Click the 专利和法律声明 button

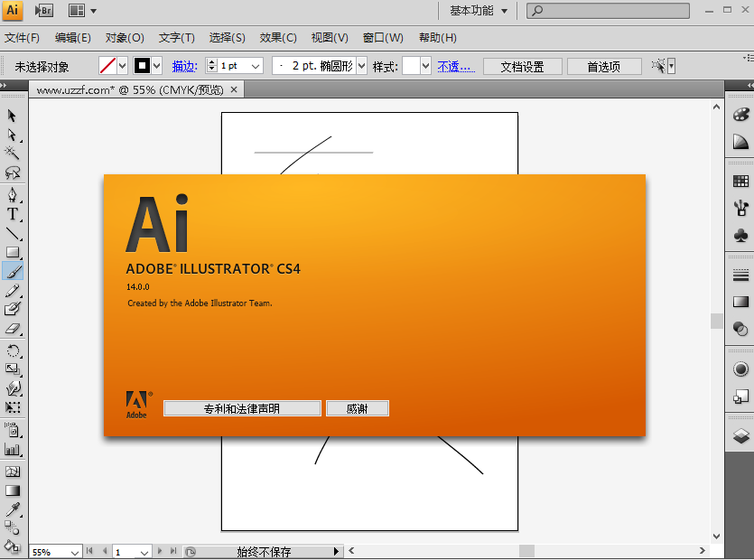242,408
